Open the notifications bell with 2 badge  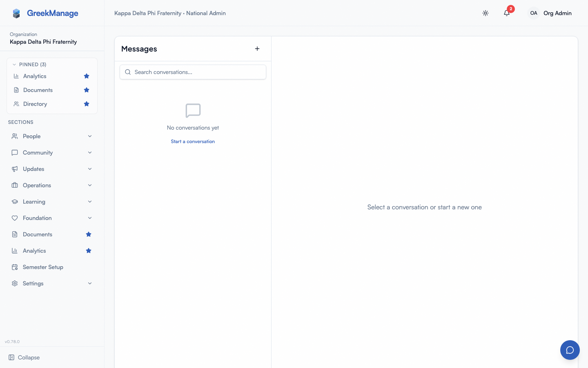pos(507,13)
